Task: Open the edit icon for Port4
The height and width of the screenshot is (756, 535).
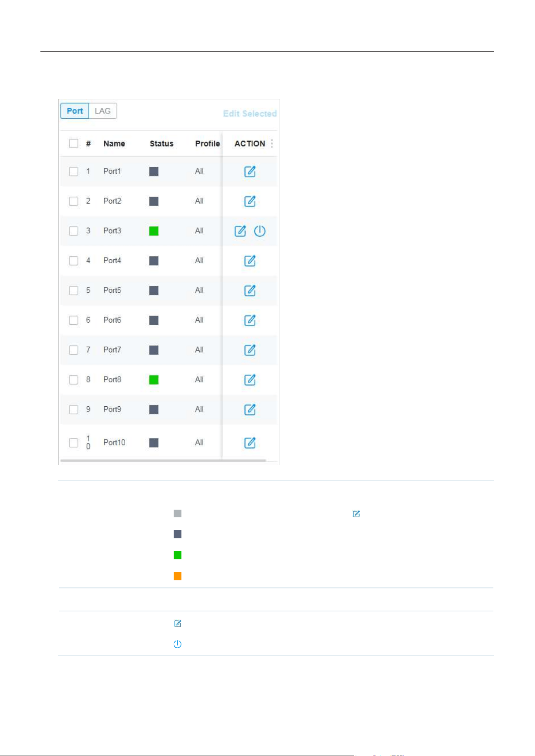Action: 250,260
